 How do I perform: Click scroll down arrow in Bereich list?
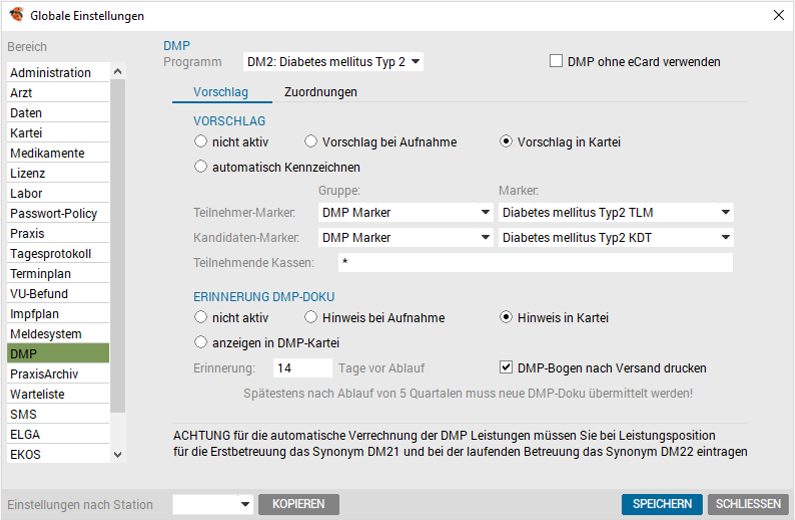pos(118,455)
